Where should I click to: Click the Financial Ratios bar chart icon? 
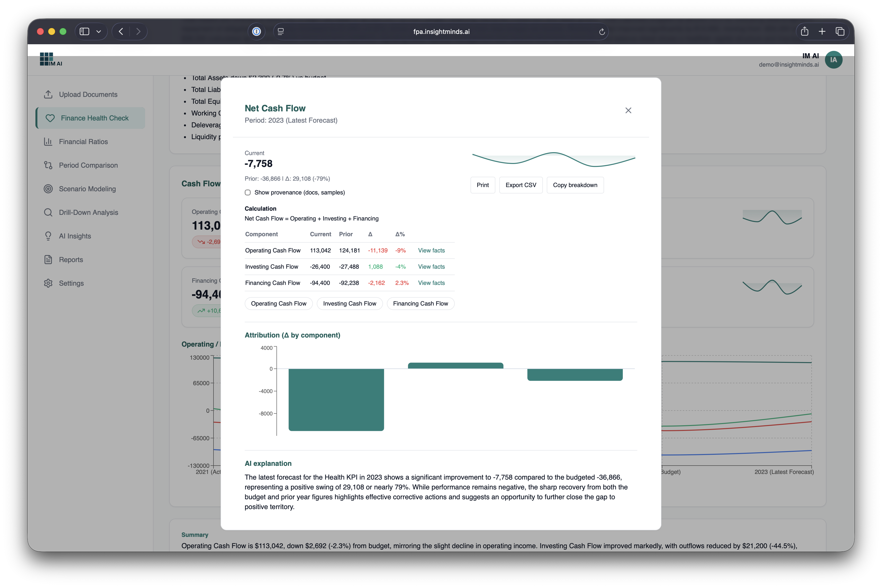tap(48, 142)
